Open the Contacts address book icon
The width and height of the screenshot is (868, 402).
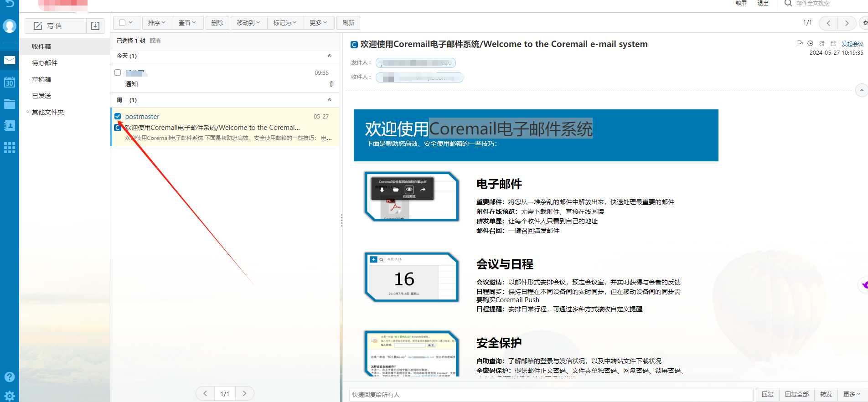9,126
